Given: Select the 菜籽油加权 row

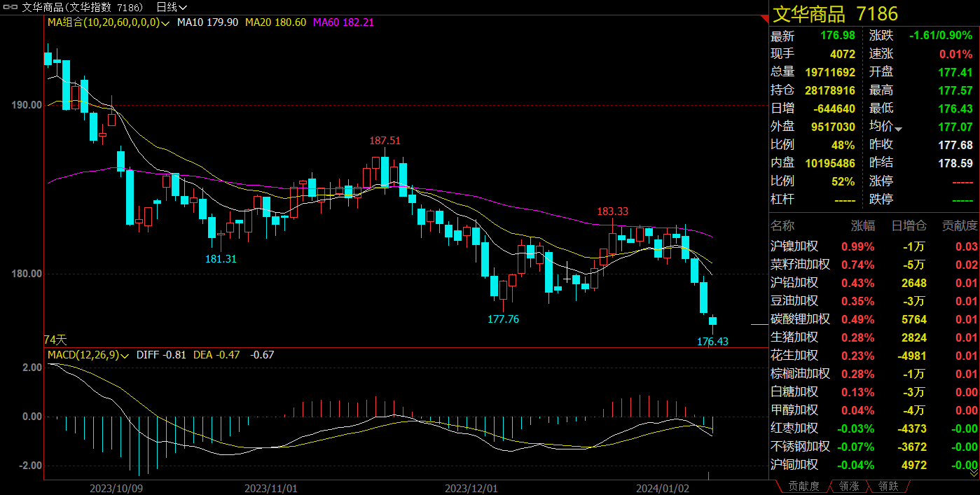Looking at the screenshot, I should coord(874,265).
